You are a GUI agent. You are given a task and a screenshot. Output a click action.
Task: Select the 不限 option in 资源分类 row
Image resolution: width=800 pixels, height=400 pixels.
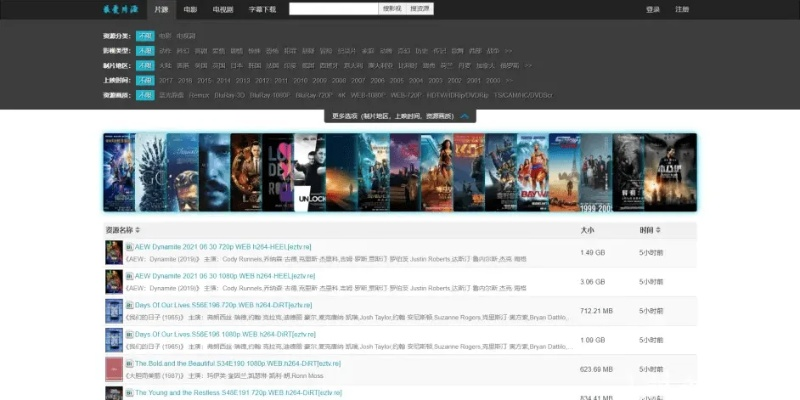pyautogui.click(x=145, y=35)
